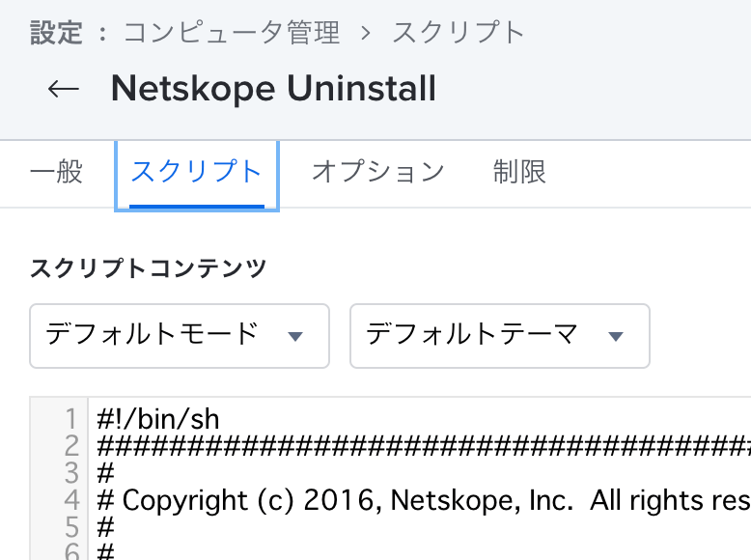Click the 設定 breadcrumb label

pos(57,33)
